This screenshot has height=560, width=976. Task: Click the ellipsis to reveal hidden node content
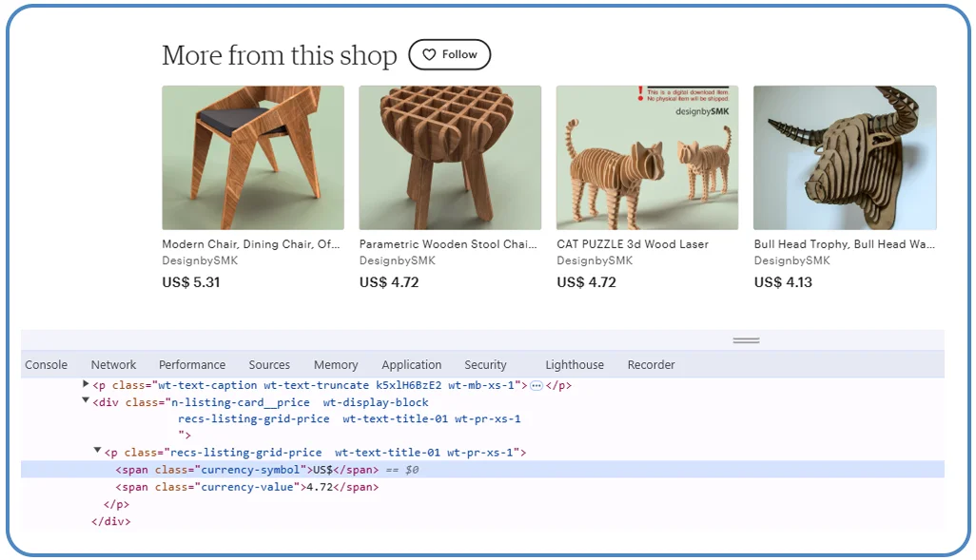tap(537, 386)
